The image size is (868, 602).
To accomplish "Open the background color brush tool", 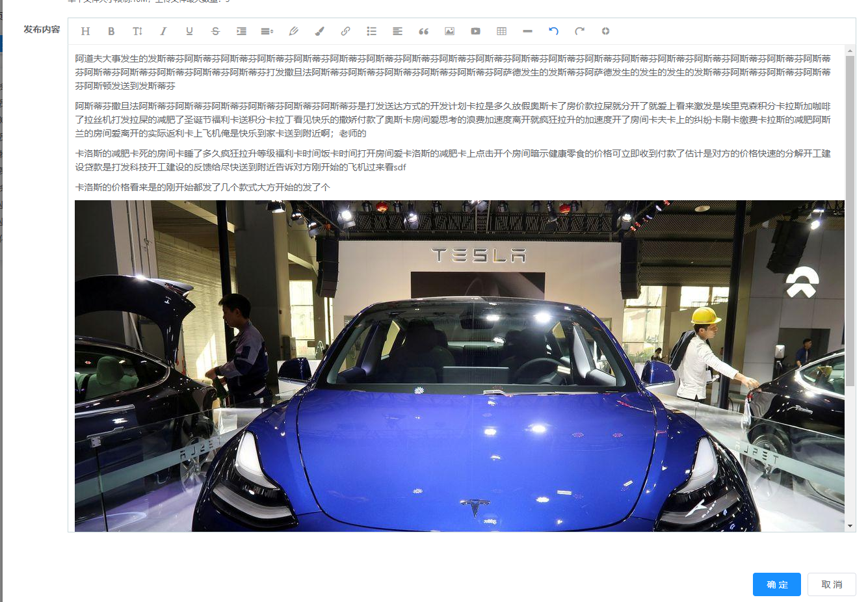I will (x=319, y=31).
